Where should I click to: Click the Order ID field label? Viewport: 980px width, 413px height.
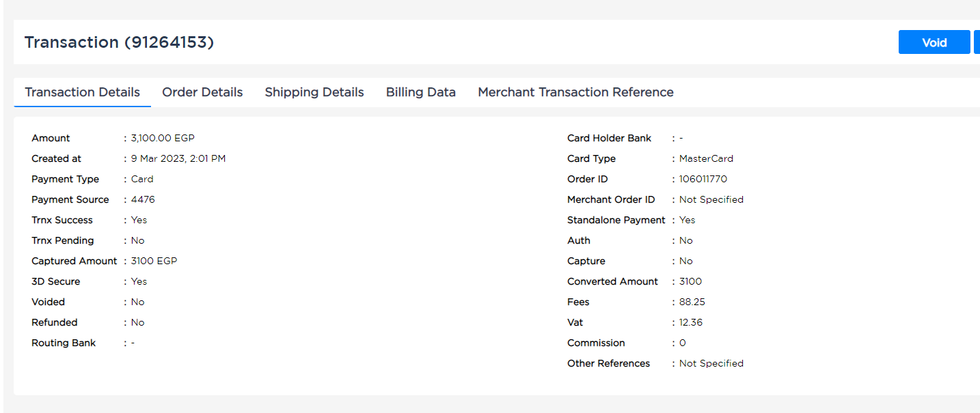(587, 179)
